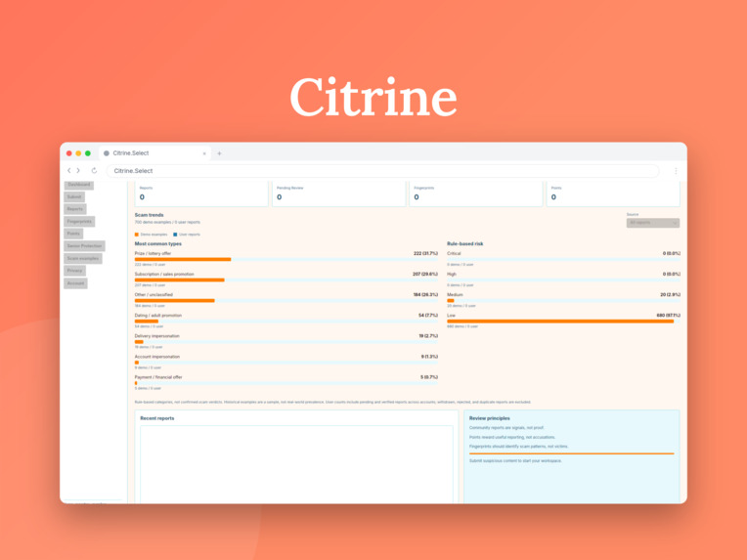Go forward with the browser forward arrow
Image resolution: width=747 pixels, height=560 pixels.
(x=78, y=170)
